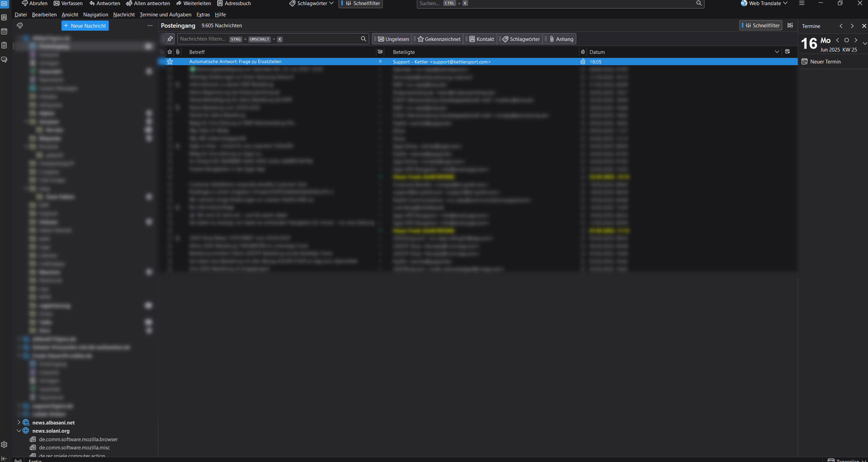Toggle read dot on the Kettler message
The width and height of the screenshot is (868, 462).
[380, 62]
